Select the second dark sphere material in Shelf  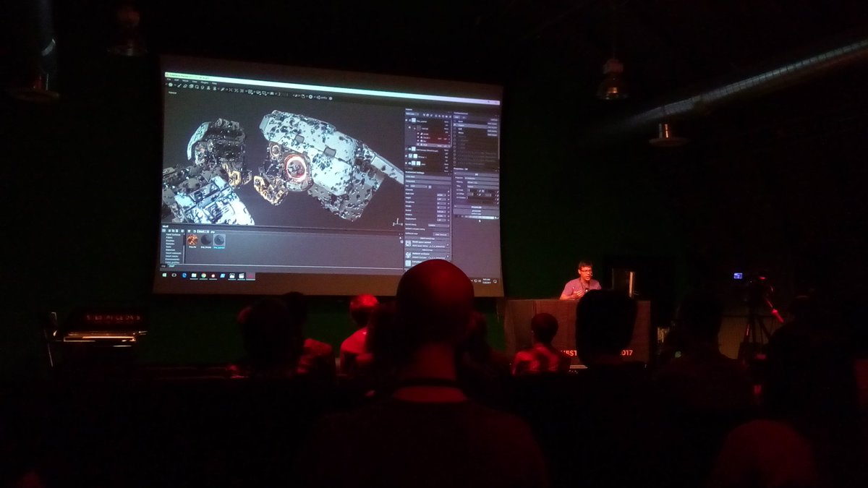tap(206, 240)
